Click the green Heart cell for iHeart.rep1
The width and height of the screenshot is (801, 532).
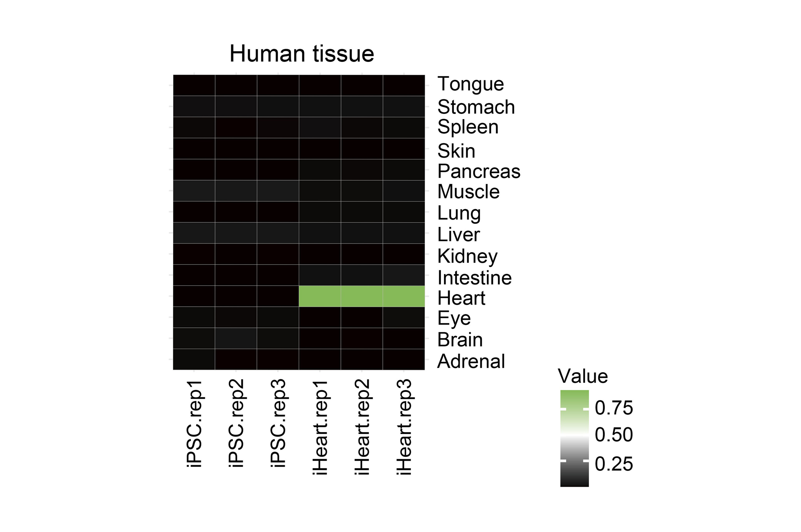[320, 296]
